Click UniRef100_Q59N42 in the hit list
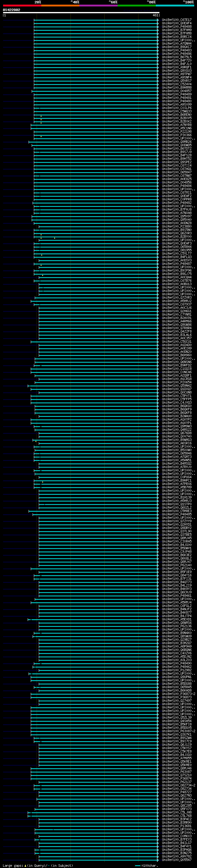This screenshot has width=197, height=868. (176, 386)
